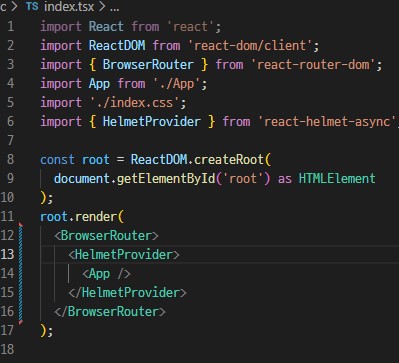Image resolution: width=399 pixels, height=363 pixels.
Task: Click opening HelmetProvider tag on line 13
Action: click(124, 255)
